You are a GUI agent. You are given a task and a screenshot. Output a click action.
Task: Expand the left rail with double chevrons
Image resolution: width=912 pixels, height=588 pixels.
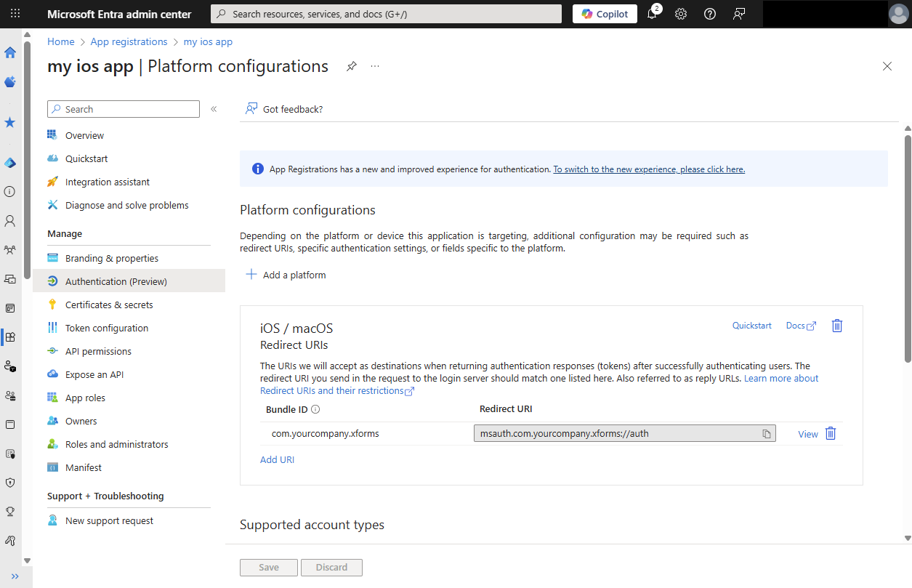pos(15,576)
